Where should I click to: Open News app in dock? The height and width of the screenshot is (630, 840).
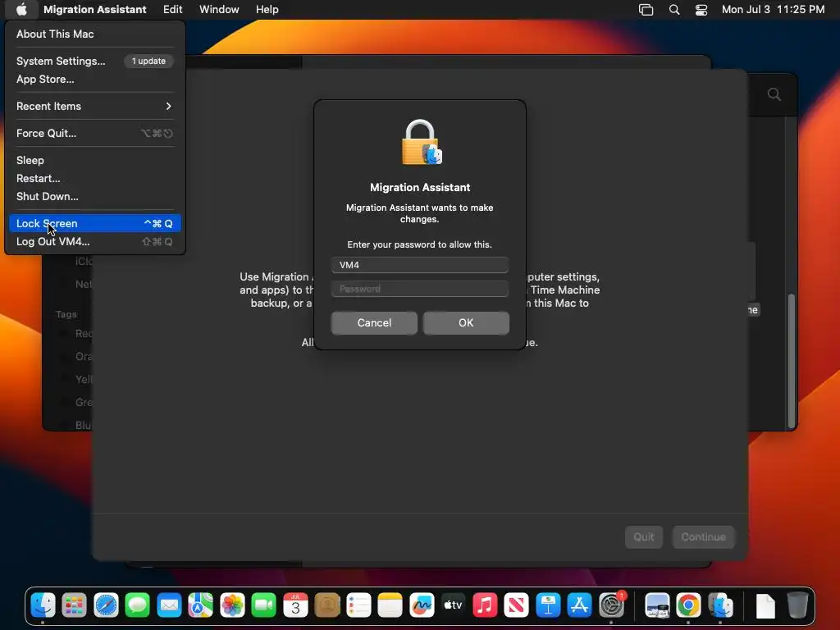517,605
